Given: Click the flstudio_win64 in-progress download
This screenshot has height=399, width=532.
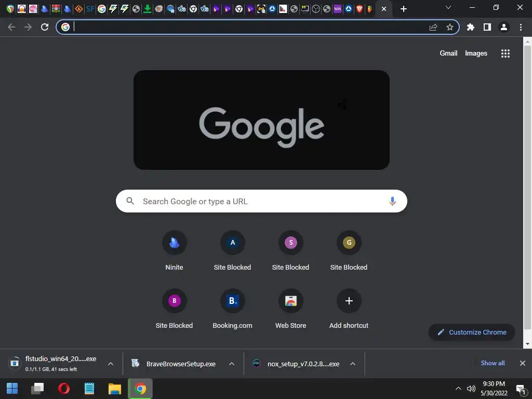Looking at the screenshot, I should (61, 363).
